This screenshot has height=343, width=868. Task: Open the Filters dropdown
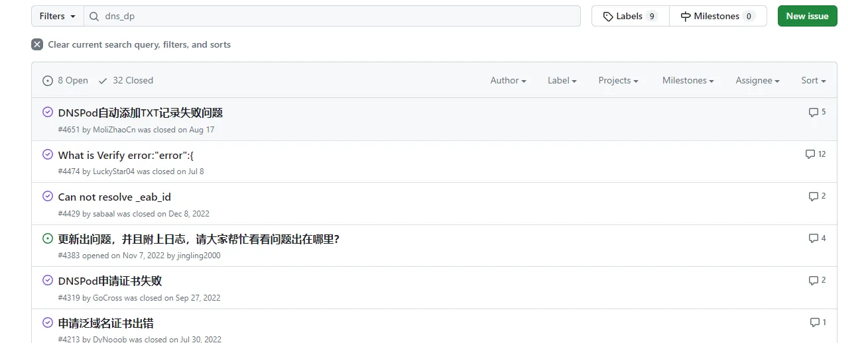point(57,16)
